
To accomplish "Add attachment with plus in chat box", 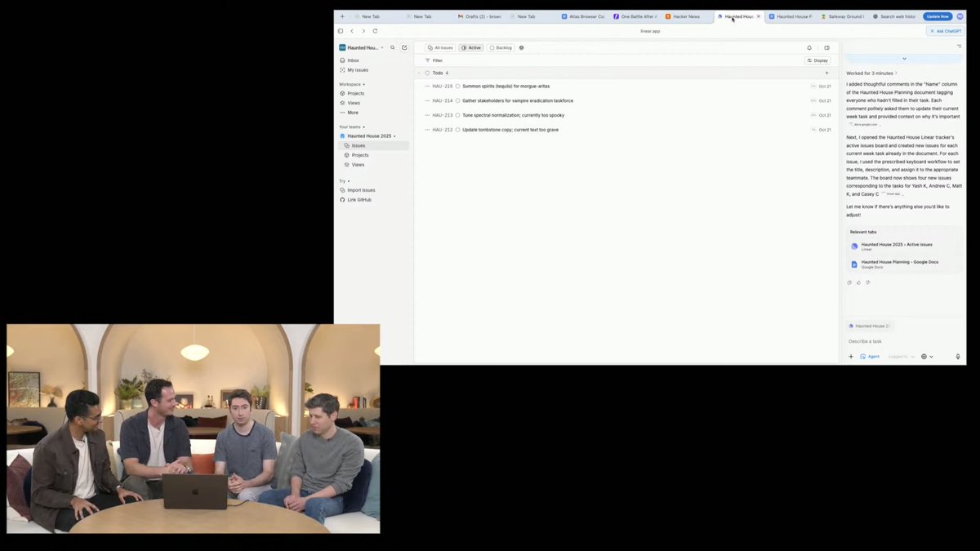I will (851, 356).
